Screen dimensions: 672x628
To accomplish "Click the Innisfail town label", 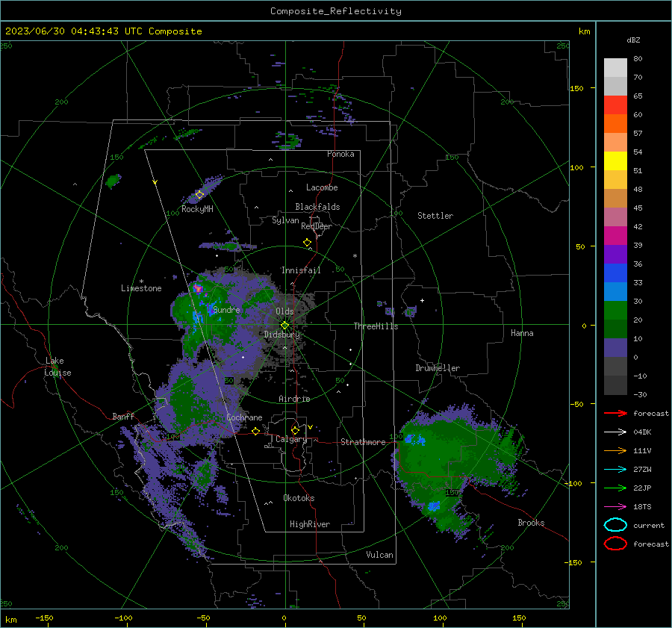I will click(x=301, y=270).
